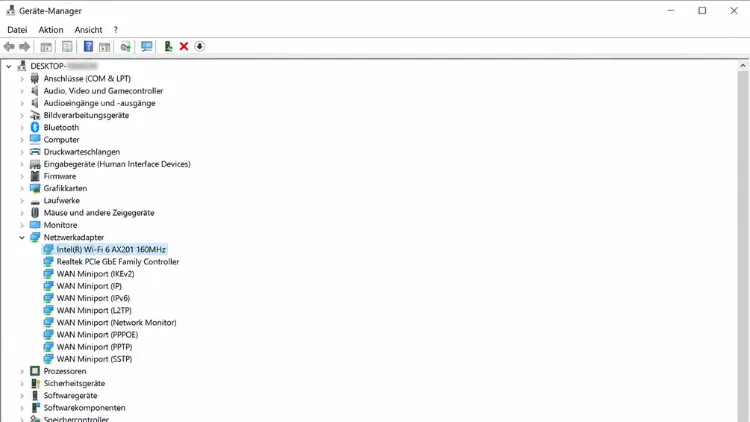This screenshot has height=422, width=750.
Task: Click the scrollbar up arrow
Action: coord(742,66)
